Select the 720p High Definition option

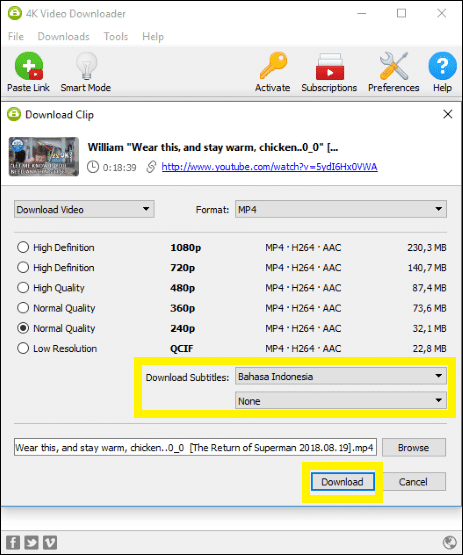23,267
